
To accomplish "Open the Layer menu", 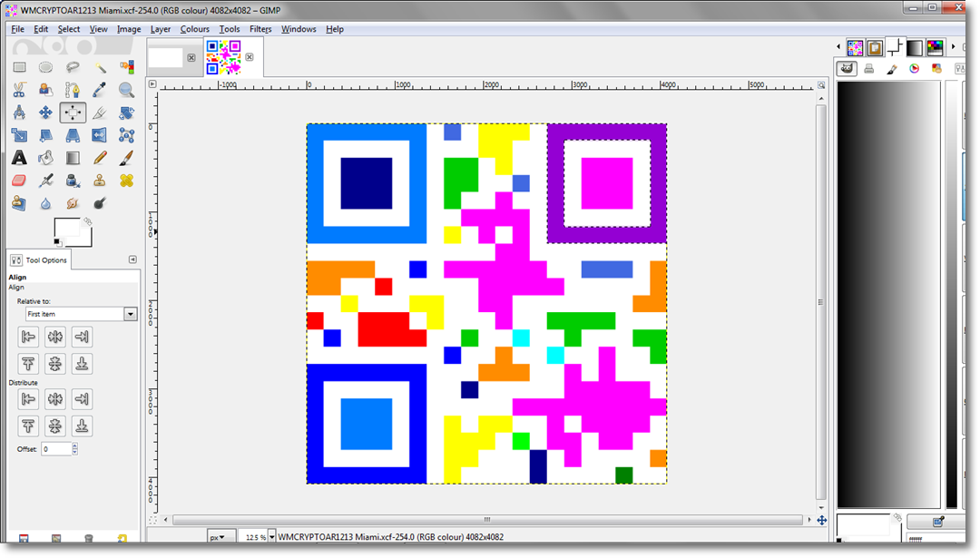I will [x=161, y=29].
